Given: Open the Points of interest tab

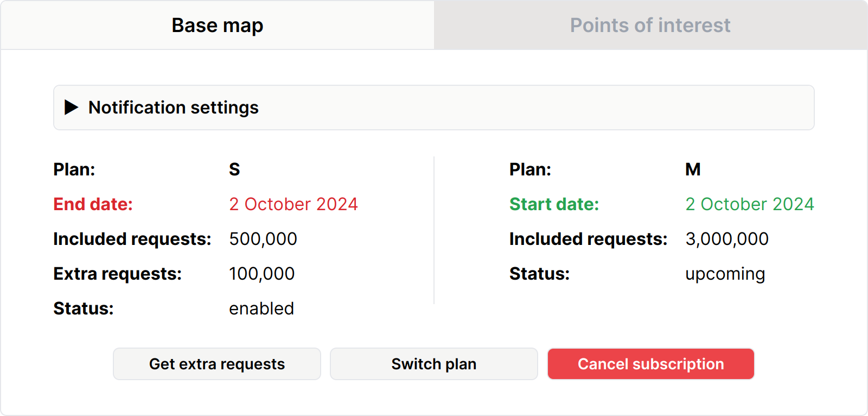Looking at the screenshot, I should pos(650,26).
